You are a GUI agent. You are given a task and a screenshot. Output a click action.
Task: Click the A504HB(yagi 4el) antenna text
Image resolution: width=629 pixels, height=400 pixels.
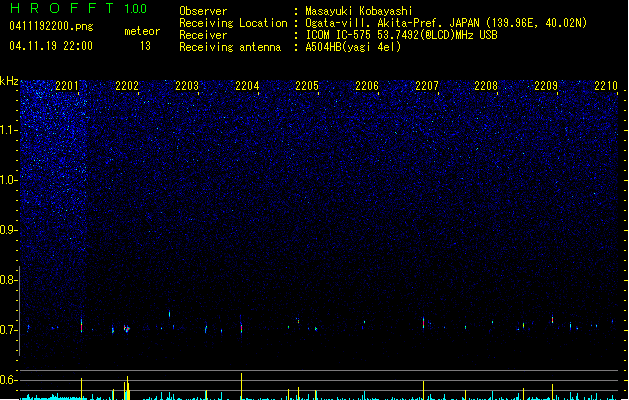[x=353, y=47]
